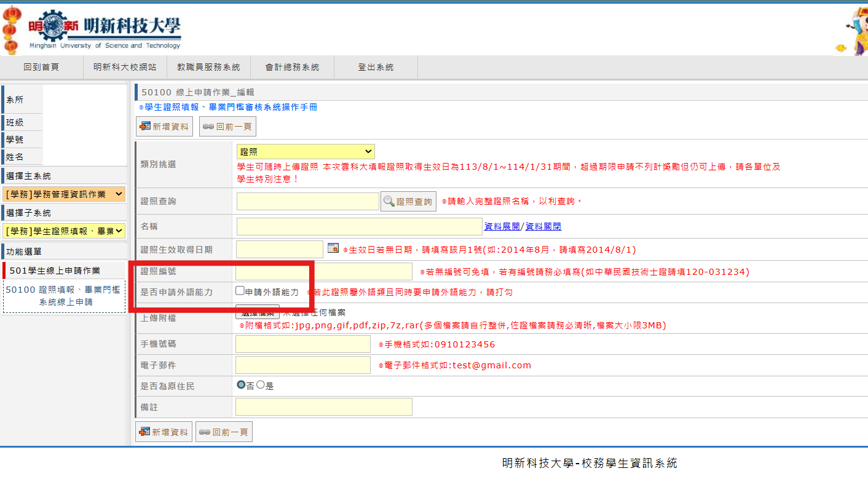The width and height of the screenshot is (868, 495).
Task: Expand the 選擇主系統 dropdown
Action: tap(65, 194)
